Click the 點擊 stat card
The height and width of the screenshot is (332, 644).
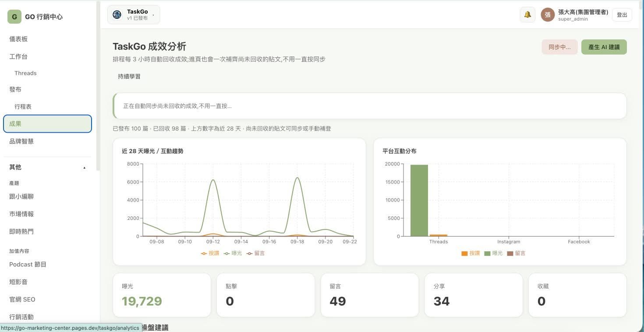click(265, 295)
